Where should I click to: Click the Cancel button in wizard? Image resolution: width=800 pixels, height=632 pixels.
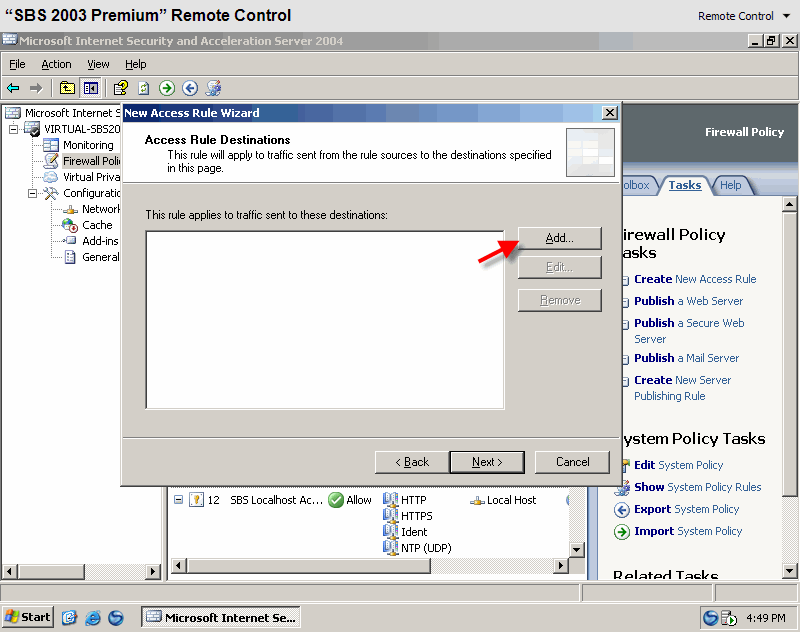[x=572, y=462]
